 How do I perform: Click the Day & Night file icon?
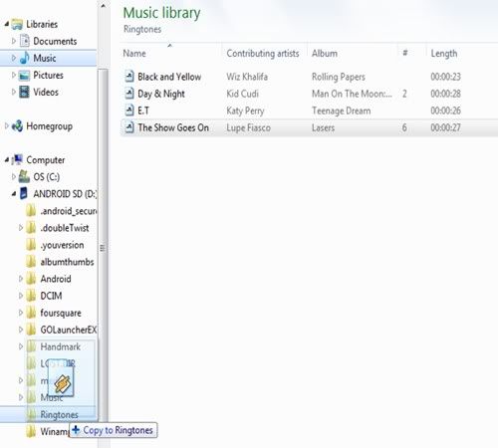tap(129, 94)
